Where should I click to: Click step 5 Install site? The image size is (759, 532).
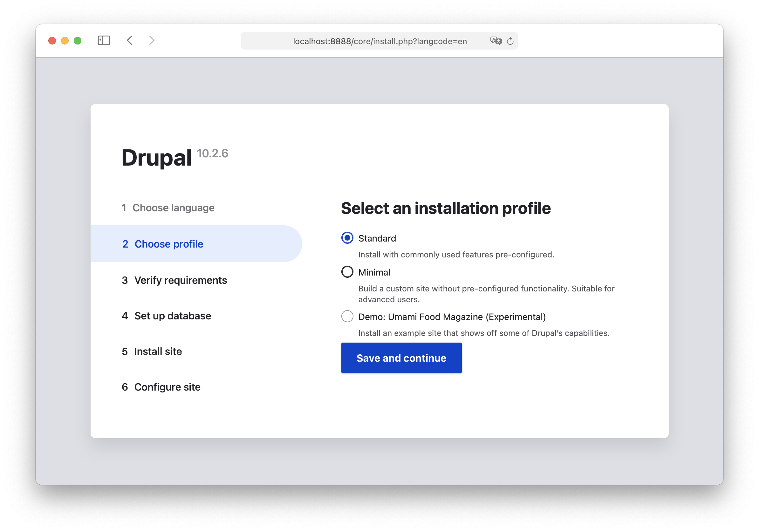[x=152, y=351]
